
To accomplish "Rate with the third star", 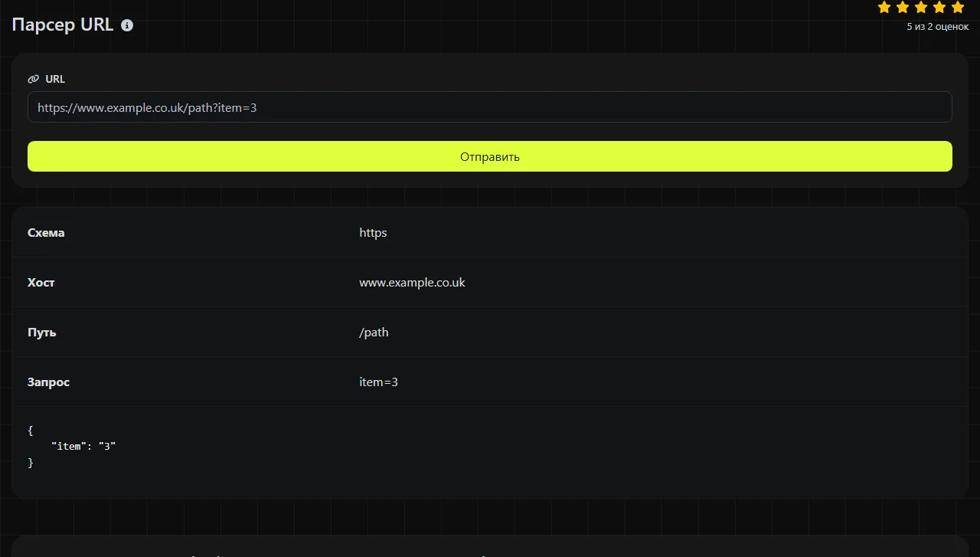I will tap(921, 8).
